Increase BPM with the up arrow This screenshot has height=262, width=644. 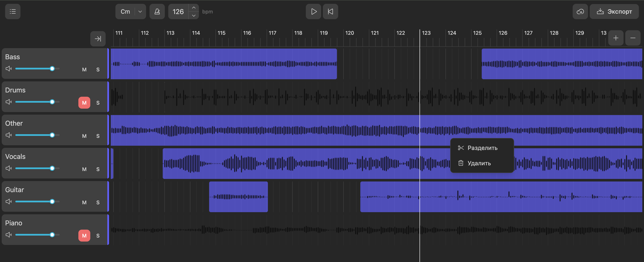tap(194, 8)
